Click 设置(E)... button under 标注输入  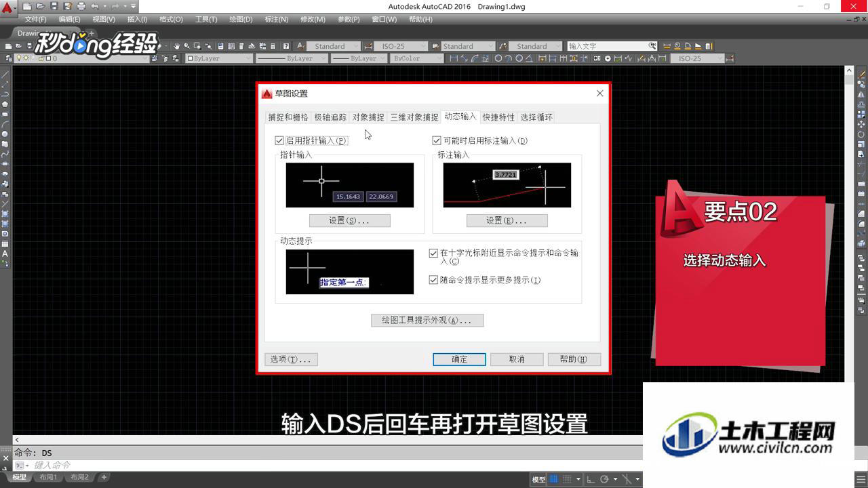507,220
